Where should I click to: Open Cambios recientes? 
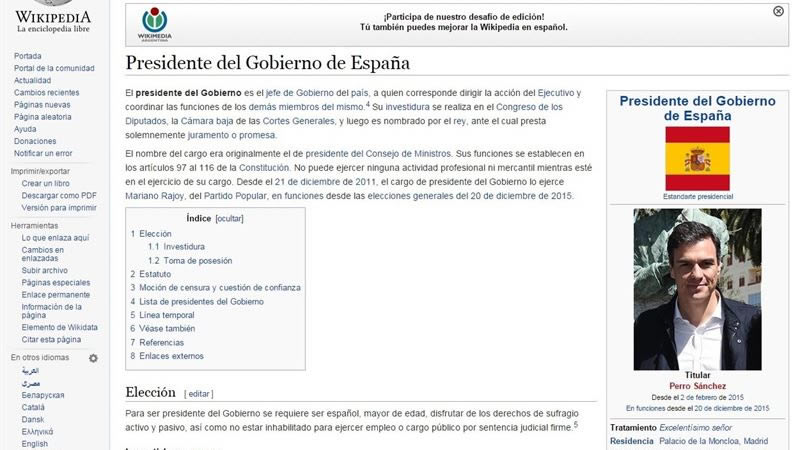coord(46,93)
